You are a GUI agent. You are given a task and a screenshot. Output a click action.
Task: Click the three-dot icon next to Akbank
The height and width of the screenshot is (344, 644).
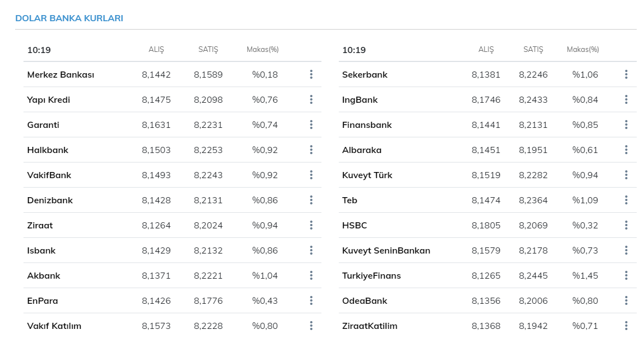pos(311,275)
